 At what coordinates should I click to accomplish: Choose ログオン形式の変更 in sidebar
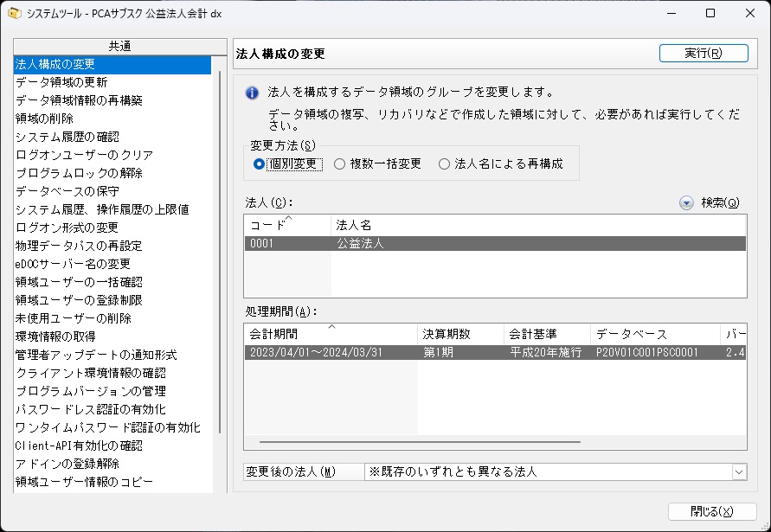point(67,228)
